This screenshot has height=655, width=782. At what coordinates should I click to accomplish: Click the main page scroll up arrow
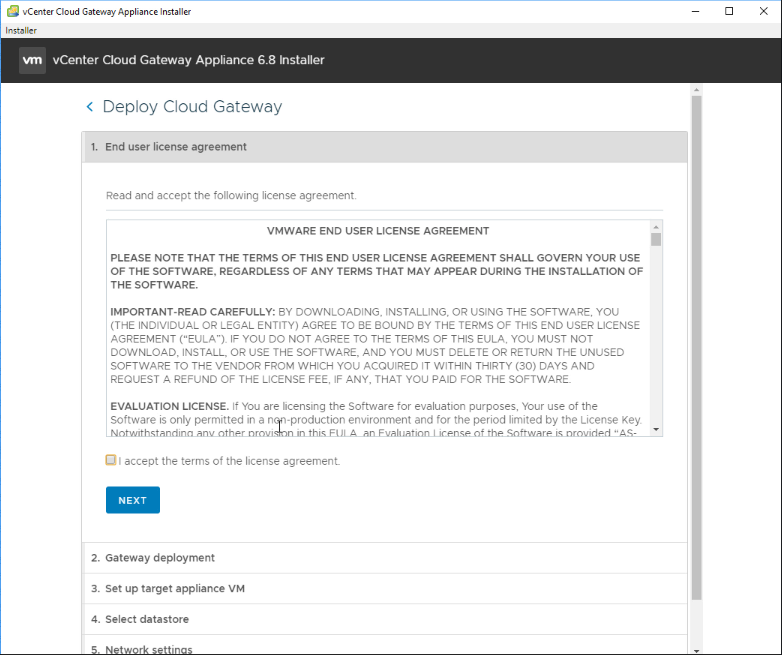(697, 90)
